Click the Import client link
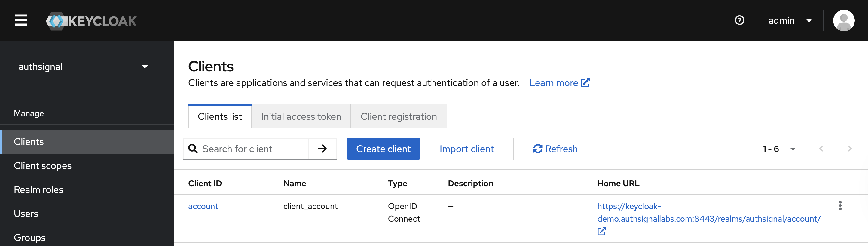 (x=466, y=149)
